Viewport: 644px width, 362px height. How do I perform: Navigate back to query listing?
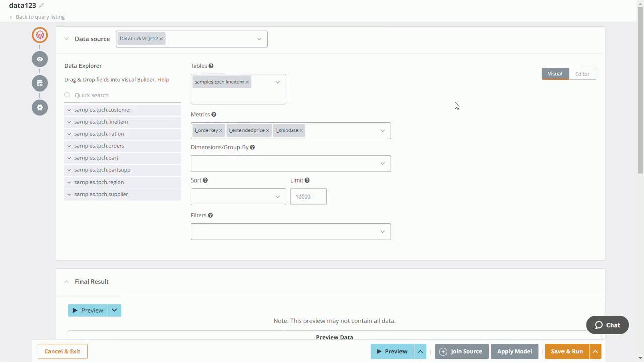click(x=40, y=17)
